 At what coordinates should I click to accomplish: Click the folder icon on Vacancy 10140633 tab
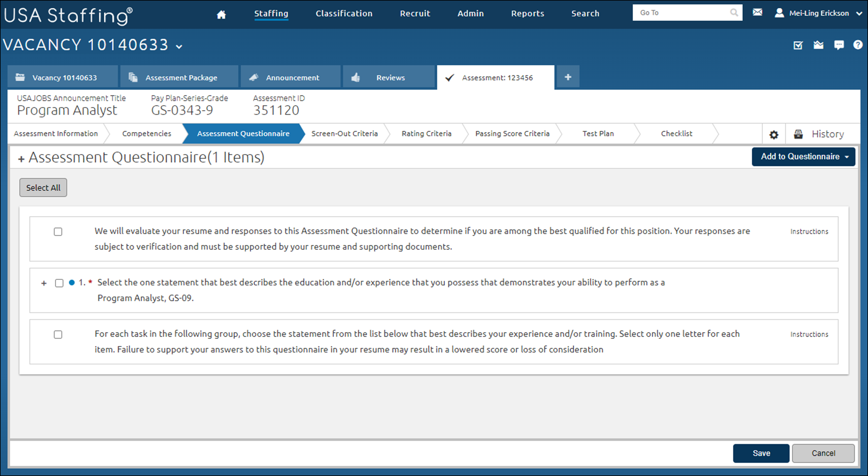pyautogui.click(x=20, y=77)
